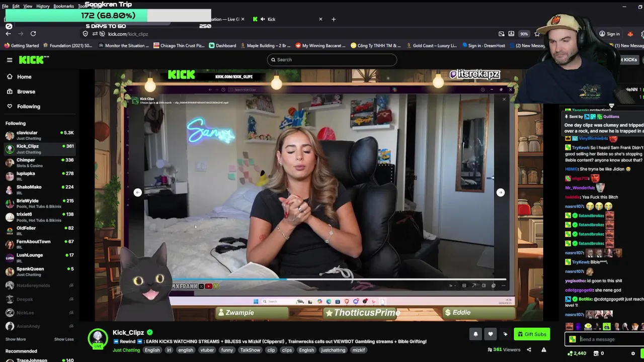The image size is (644, 362).
Task: Click the muted speaker icon on Kick tab
Action: 263,19
